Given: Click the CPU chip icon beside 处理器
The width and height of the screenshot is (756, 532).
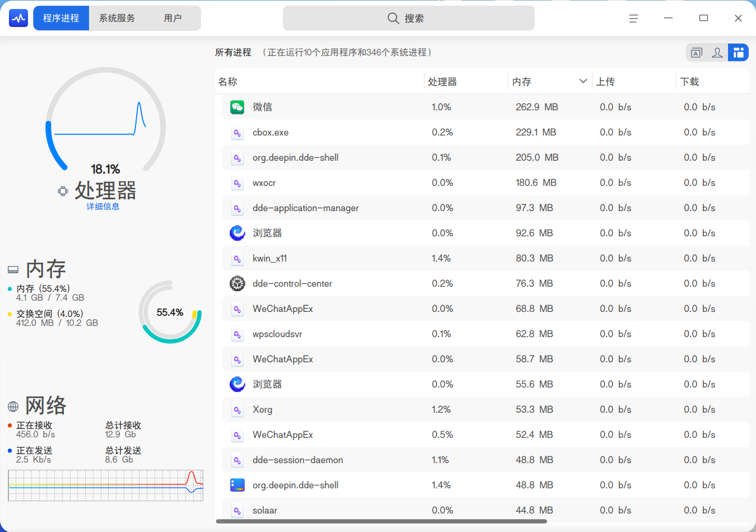Looking at the screenshot, I should 63,192.
